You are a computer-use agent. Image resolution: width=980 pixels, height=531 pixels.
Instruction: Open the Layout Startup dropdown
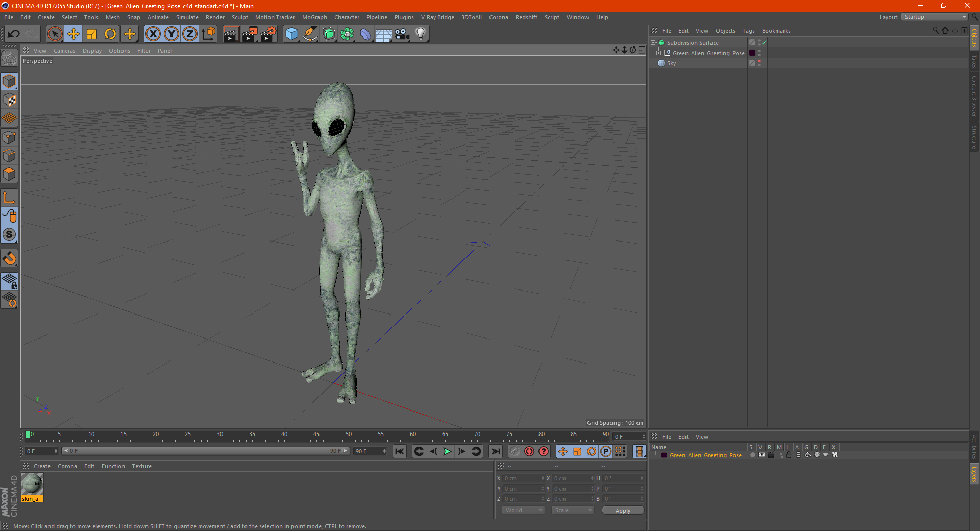click(935, 17)
